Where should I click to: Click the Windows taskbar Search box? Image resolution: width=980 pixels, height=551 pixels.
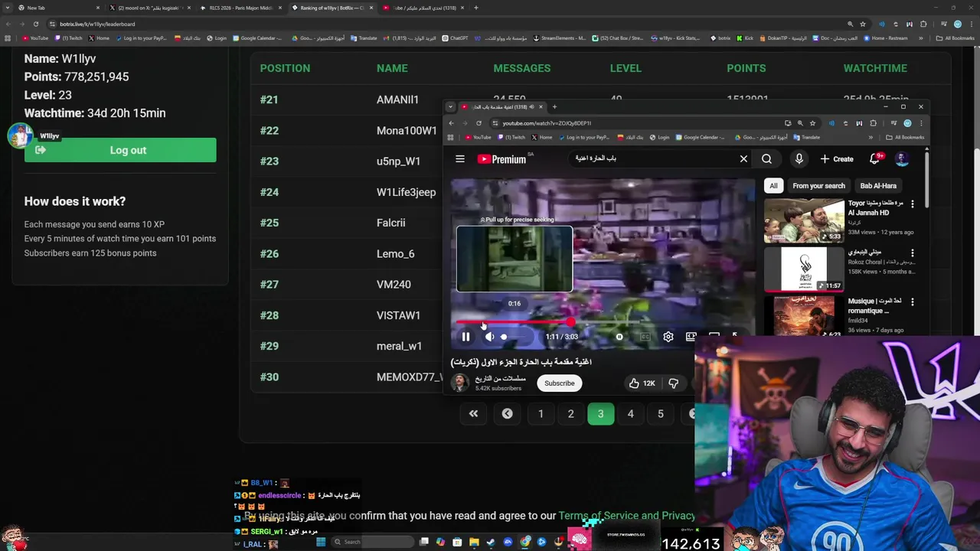(371, 542)
